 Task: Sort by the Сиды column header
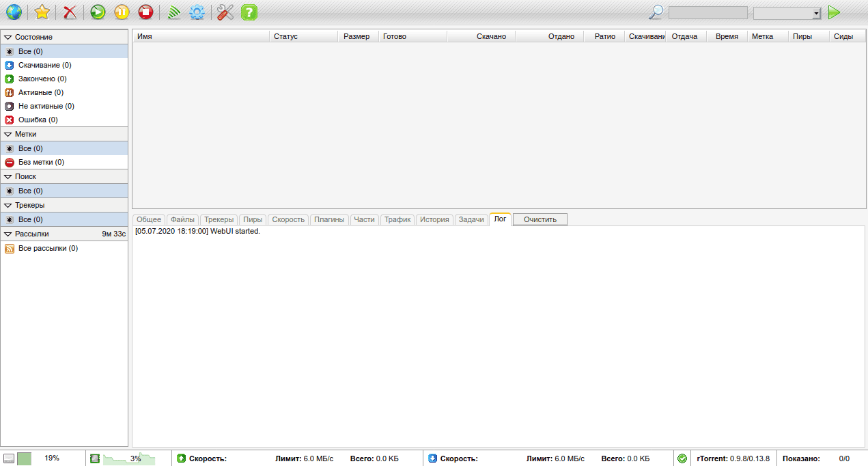848,36
